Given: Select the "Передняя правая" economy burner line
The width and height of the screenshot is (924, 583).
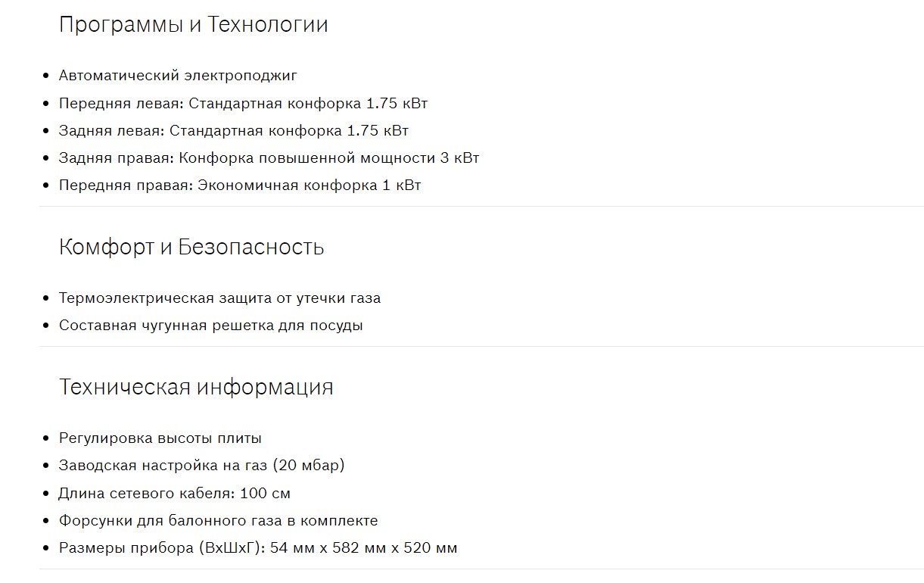Looking at the screenshot, I should point(239,185).
